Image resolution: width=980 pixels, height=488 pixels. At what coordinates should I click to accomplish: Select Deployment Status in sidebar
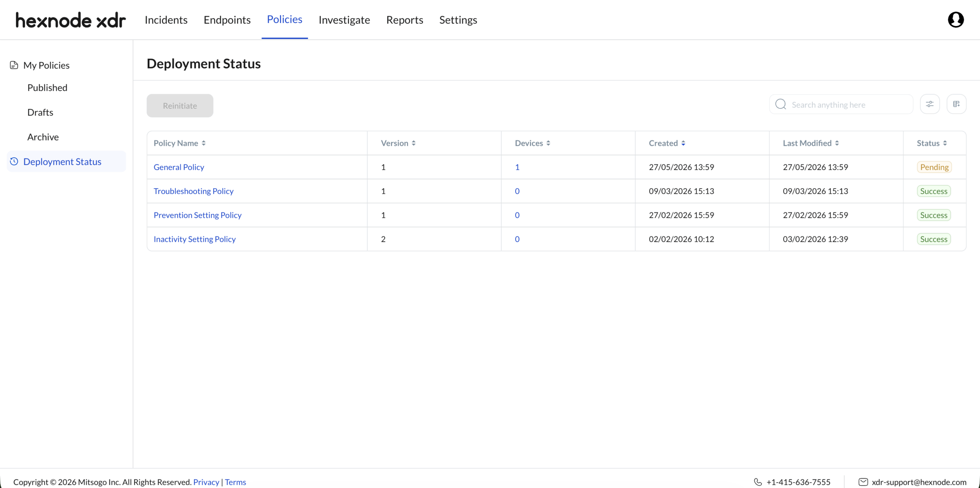coord(66,162)
